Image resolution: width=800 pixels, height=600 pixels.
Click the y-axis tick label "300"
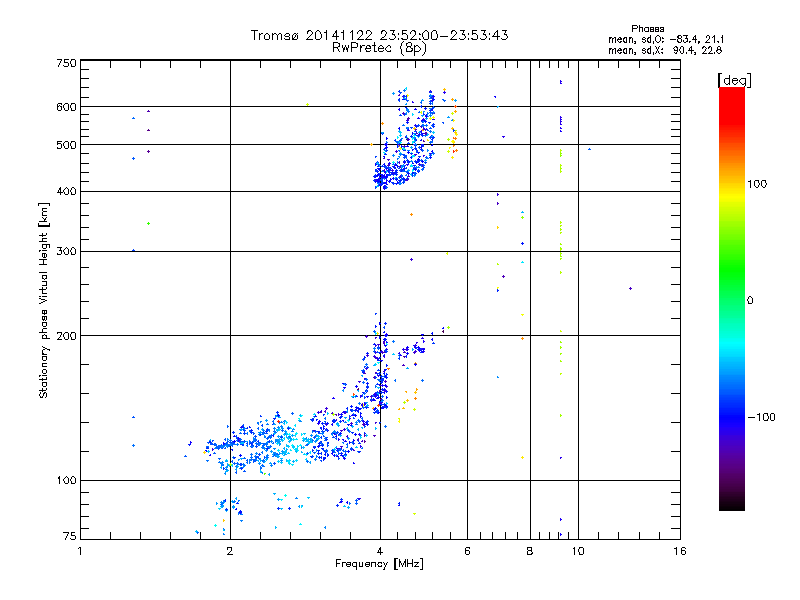[67, 252]
